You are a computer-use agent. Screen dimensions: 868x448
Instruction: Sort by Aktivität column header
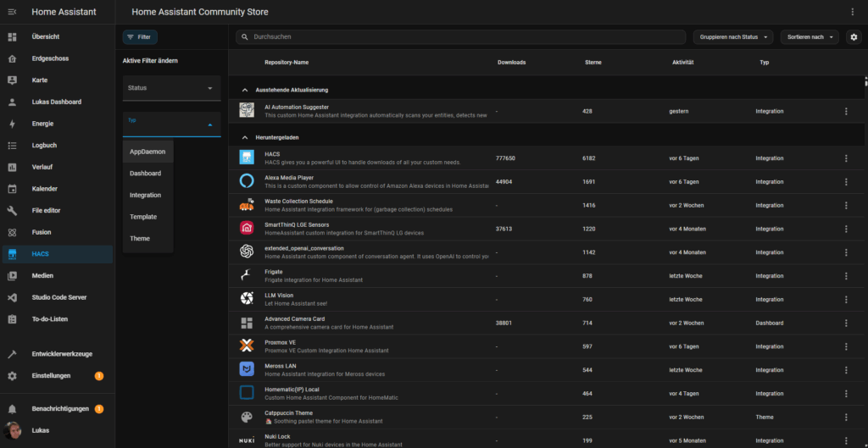(x=682, y=63)
